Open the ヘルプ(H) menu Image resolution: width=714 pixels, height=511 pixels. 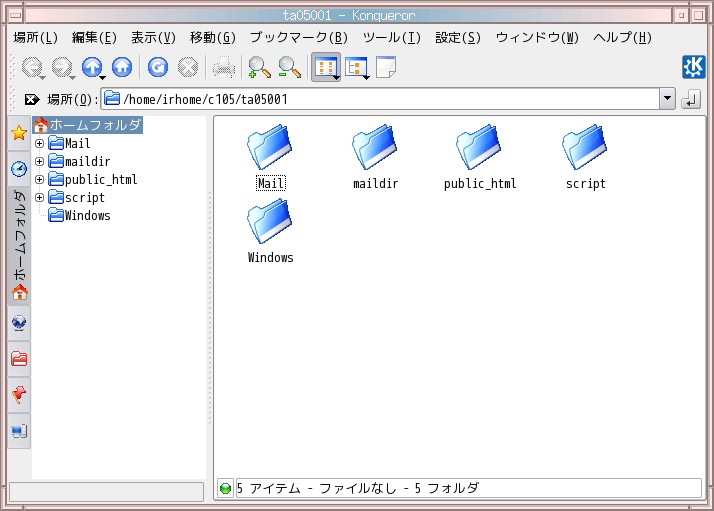point(622,37)
